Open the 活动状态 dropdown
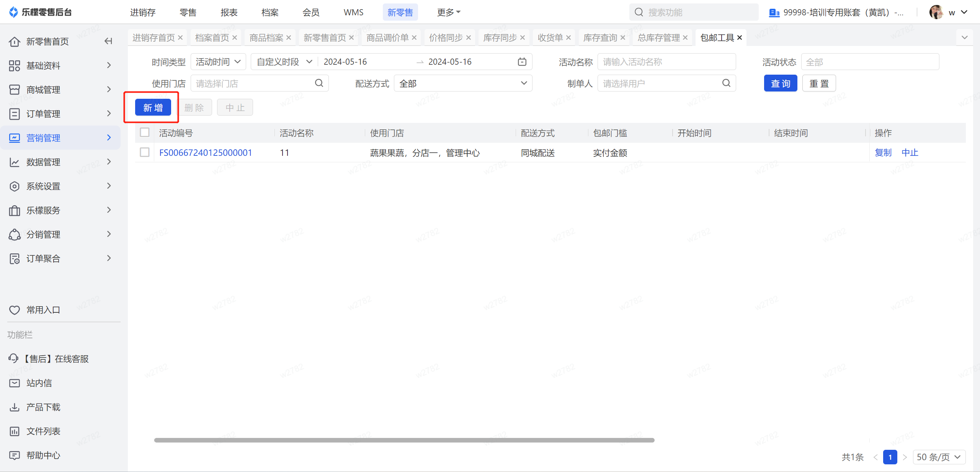 pos(870,62)
